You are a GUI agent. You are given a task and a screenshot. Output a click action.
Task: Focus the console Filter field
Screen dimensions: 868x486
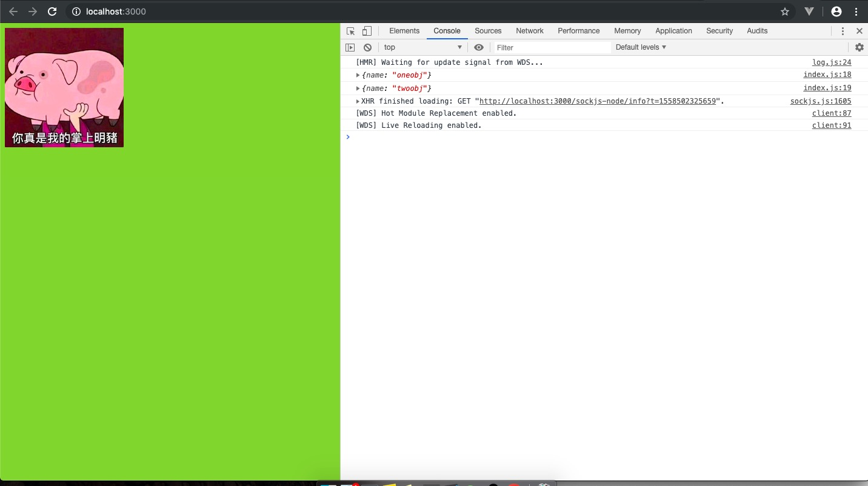point(552,47)
